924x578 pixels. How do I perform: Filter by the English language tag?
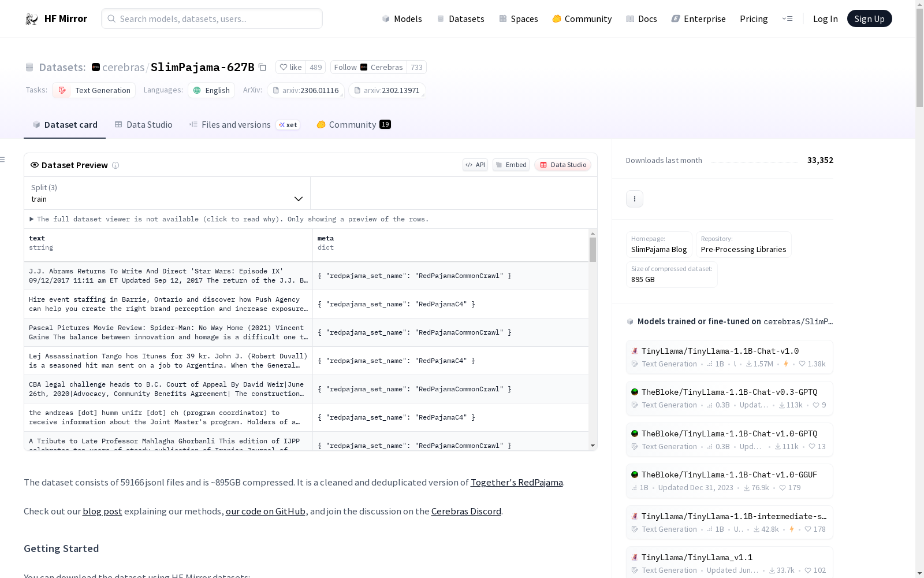pos(211,90)
